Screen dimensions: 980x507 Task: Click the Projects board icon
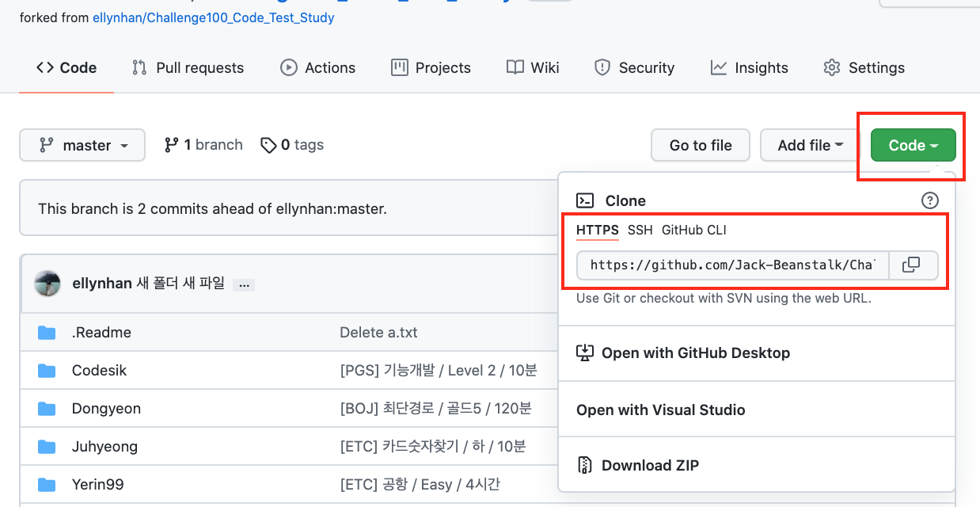(400, 68)
